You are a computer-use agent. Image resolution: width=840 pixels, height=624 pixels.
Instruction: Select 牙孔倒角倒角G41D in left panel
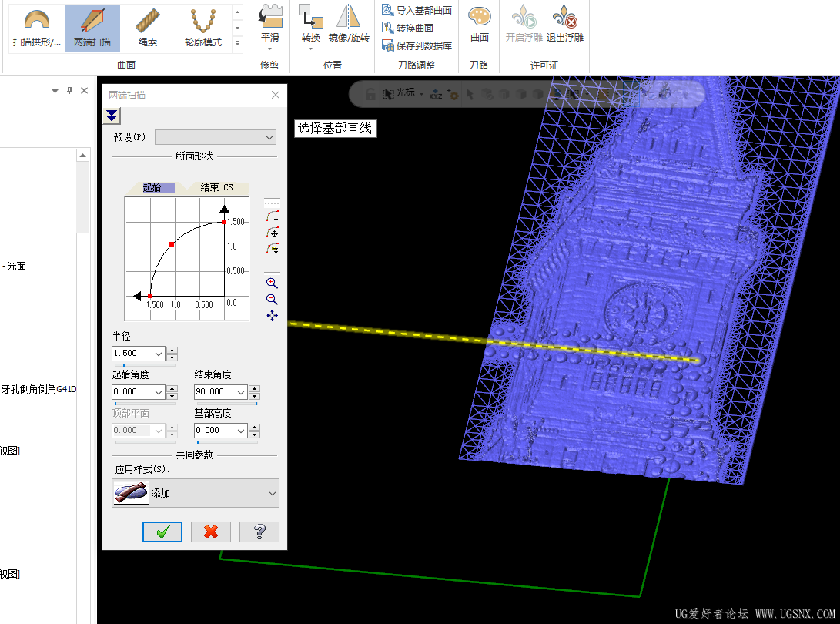[x=38, y=389]
